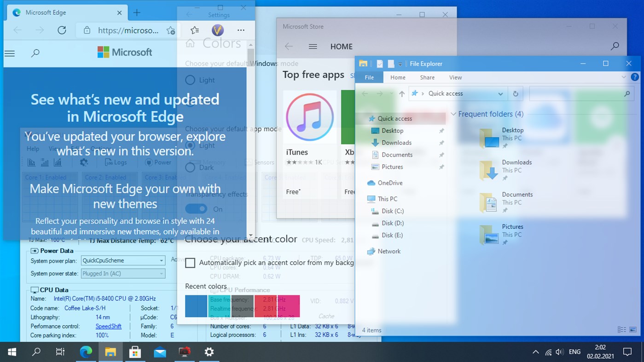Turn off the Transparency effects toggle
Viewport: 644px width, 362px height.
(x=196, y=209)
